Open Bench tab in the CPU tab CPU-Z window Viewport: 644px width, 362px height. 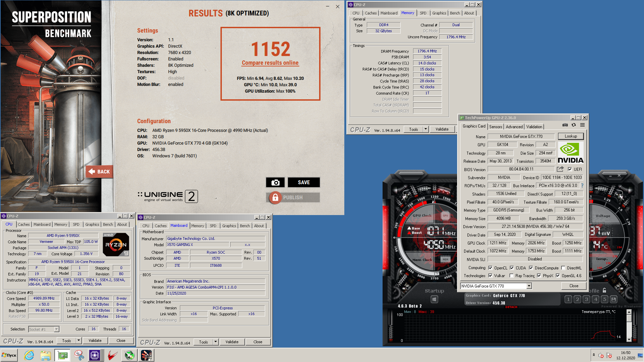[x=108, y=224]
